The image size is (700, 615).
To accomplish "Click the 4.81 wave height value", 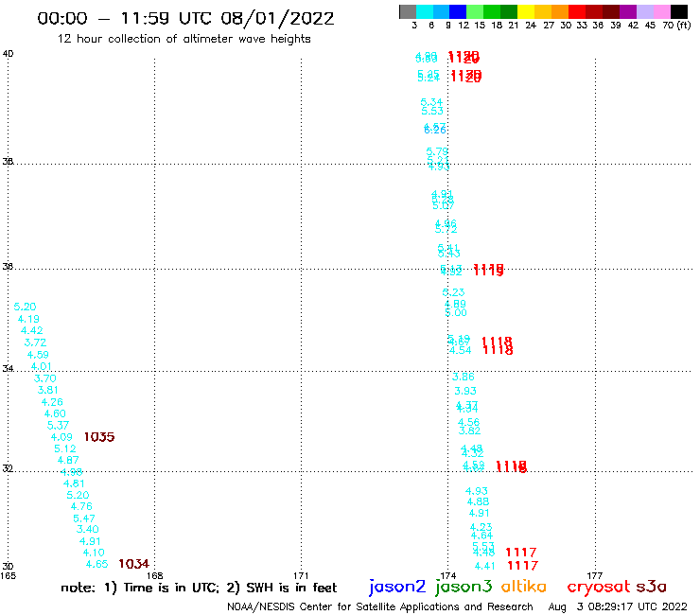I will point(74,483).
